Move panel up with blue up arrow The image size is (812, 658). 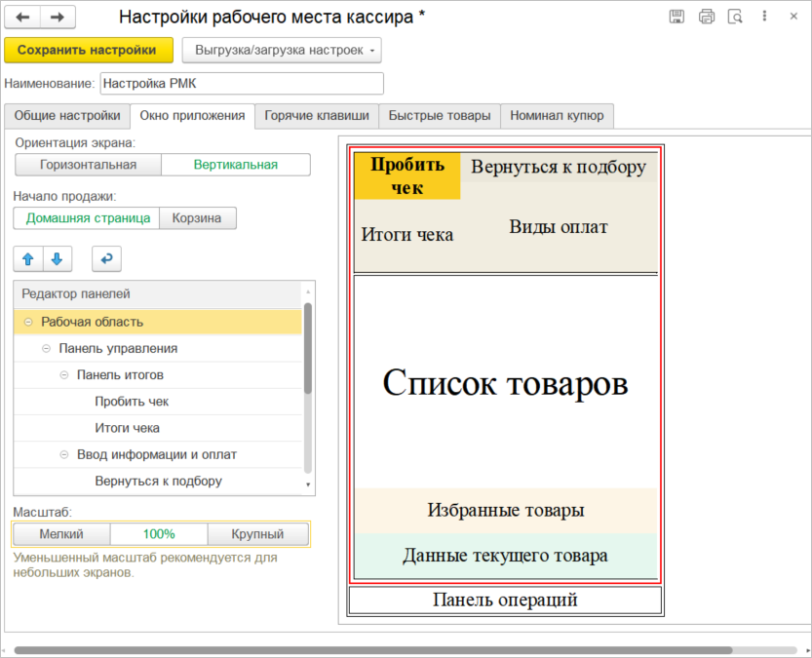(x=27, y=259)
